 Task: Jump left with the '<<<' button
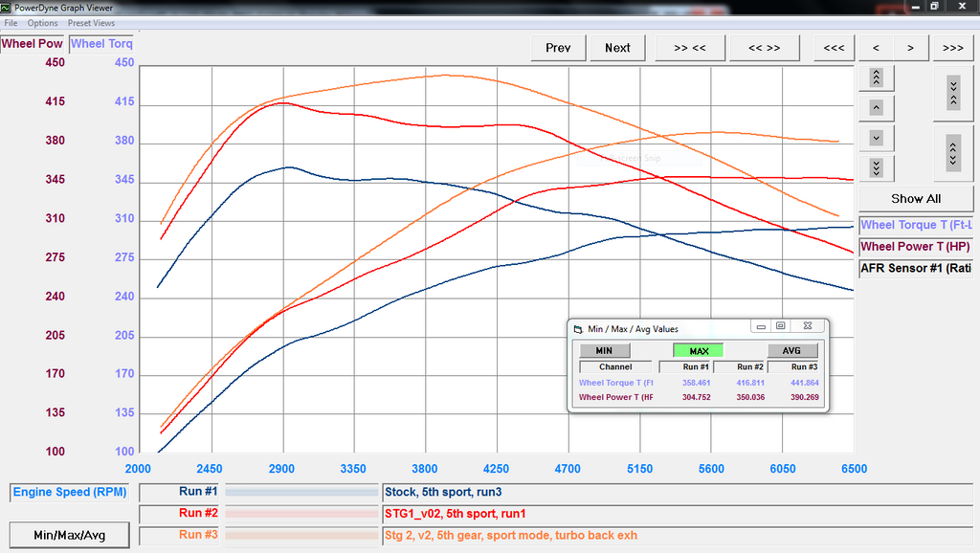coord(834,48)
